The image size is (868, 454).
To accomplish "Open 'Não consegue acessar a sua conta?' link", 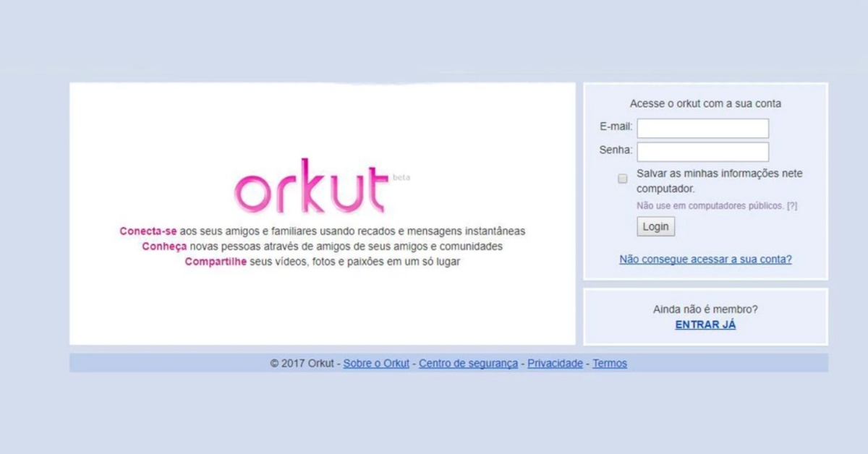I will [705, 260].
